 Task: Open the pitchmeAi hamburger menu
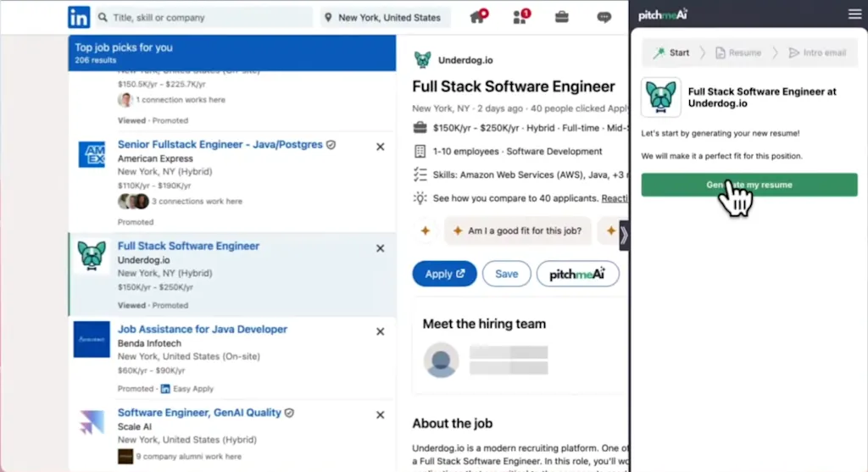click(854, 14)
